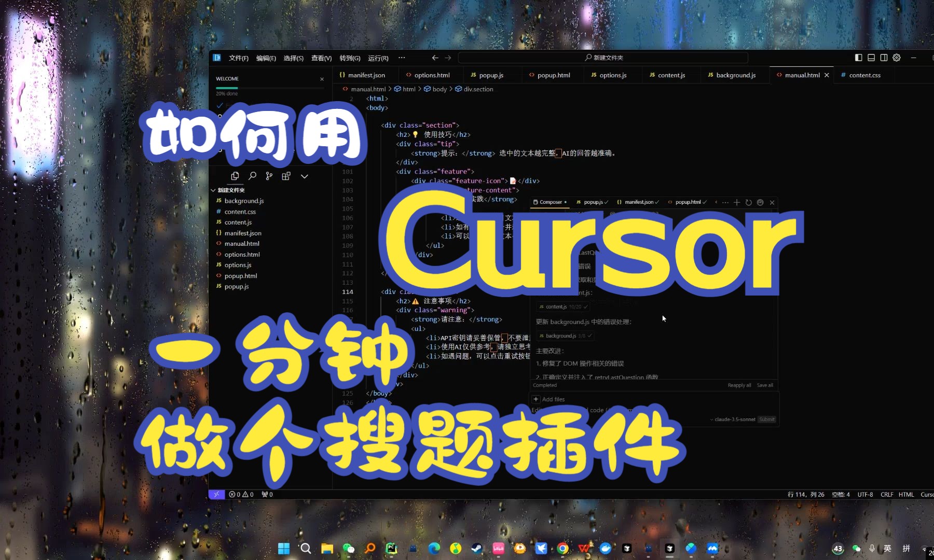Viewport: 934px width, 560px height.
Task: Open problems count in status bar
Action: [x=241, y=494]
